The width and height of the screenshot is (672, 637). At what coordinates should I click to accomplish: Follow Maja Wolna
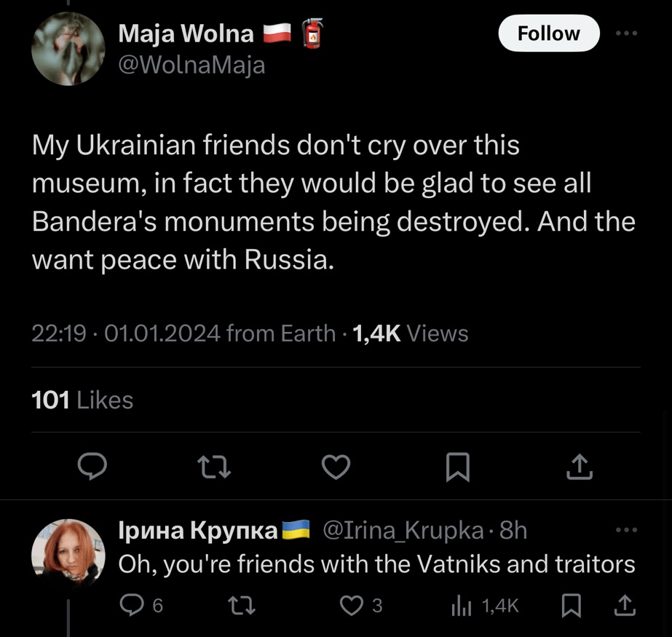point(548,33)
